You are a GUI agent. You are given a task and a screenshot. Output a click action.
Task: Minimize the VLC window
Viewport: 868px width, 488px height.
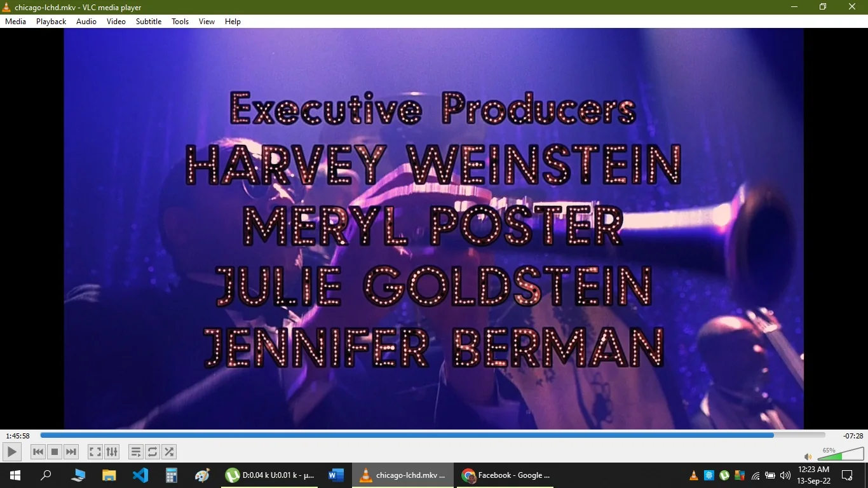(x=794, y=7)
